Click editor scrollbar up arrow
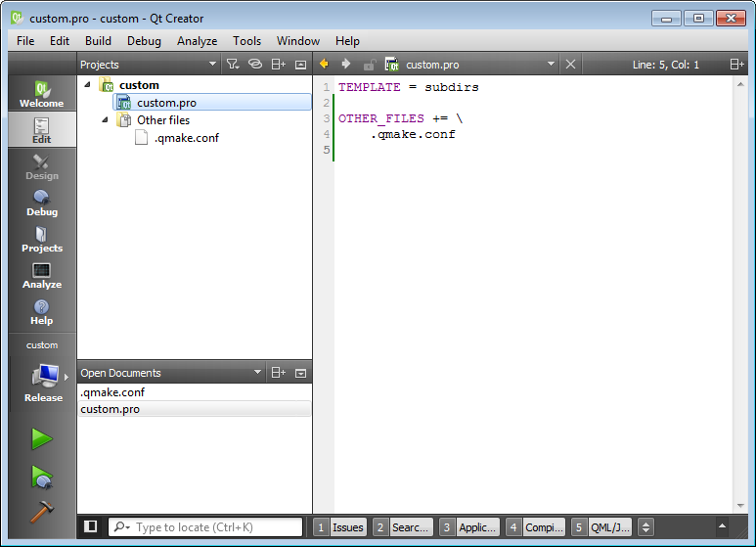 (740, 84)
